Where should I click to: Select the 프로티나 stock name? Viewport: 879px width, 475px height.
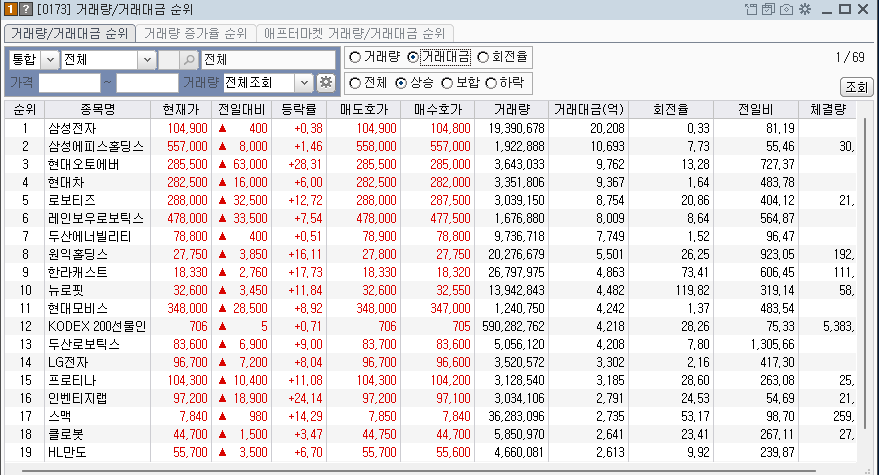point(72,380)
